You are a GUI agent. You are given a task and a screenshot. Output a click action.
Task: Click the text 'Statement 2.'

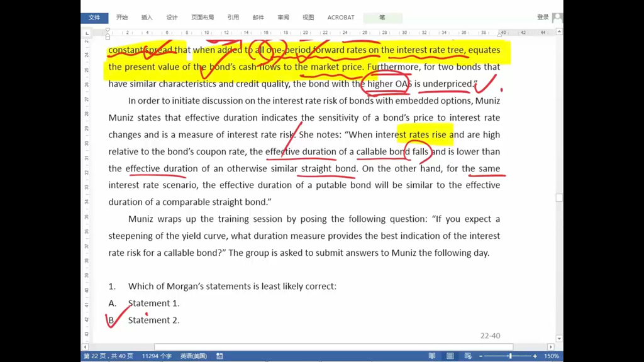(153, 320)
